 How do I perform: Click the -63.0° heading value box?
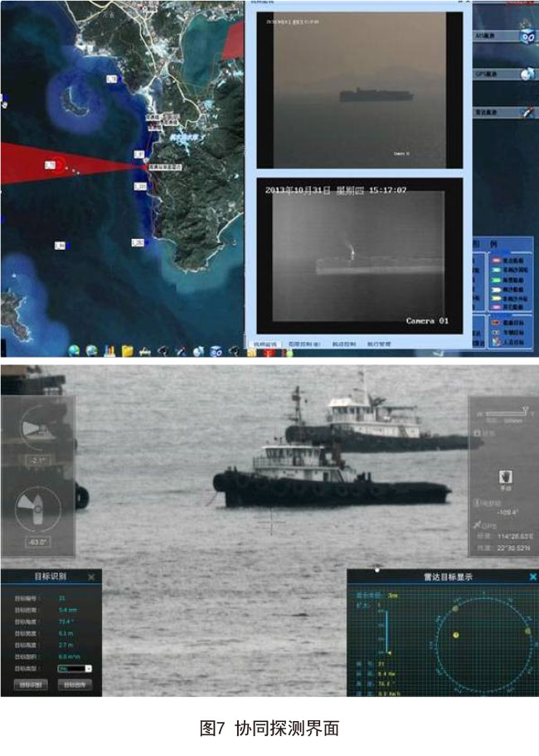pos(37,542)
